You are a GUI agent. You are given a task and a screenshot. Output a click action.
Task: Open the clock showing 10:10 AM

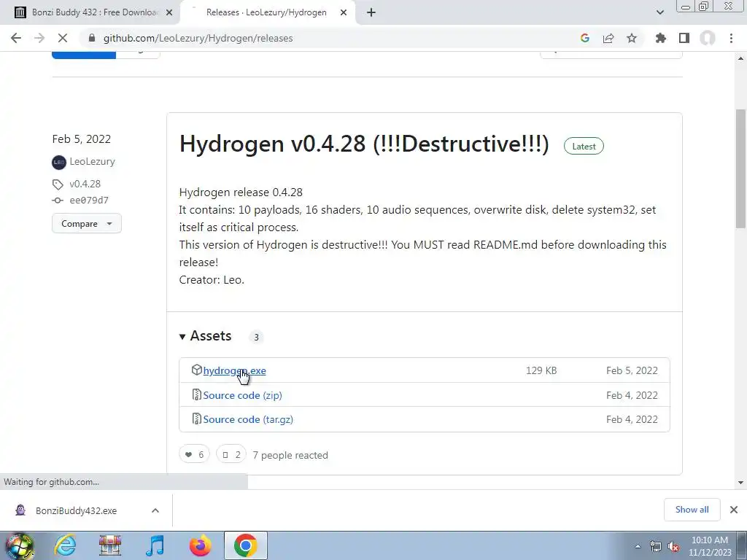click(710, 546)
